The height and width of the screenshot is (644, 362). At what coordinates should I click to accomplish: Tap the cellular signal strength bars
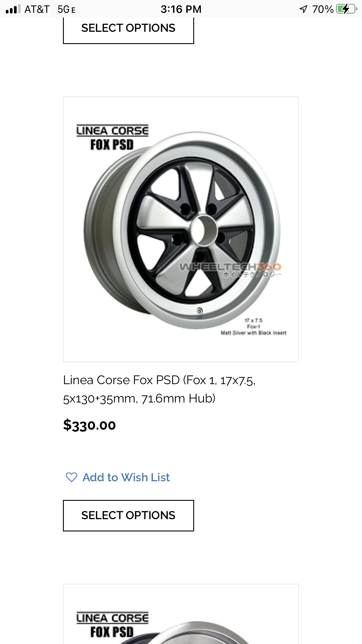(x=13, y=9)
